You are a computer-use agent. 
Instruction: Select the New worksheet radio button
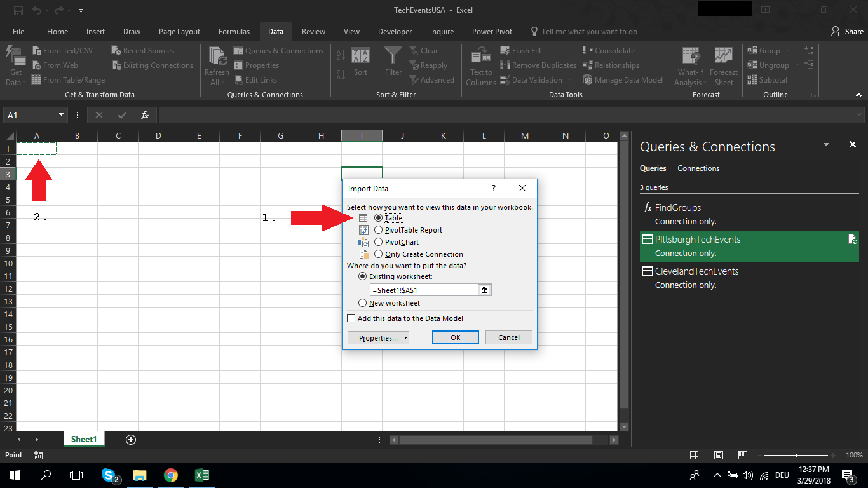(363, 303)
